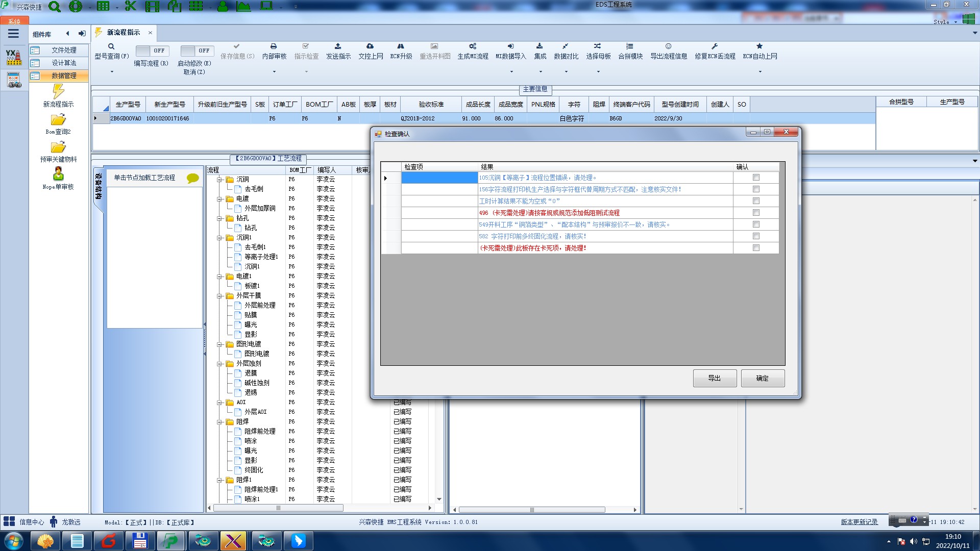
Task: Collapse the 阻焊 tree node
Action: point(219,422)
